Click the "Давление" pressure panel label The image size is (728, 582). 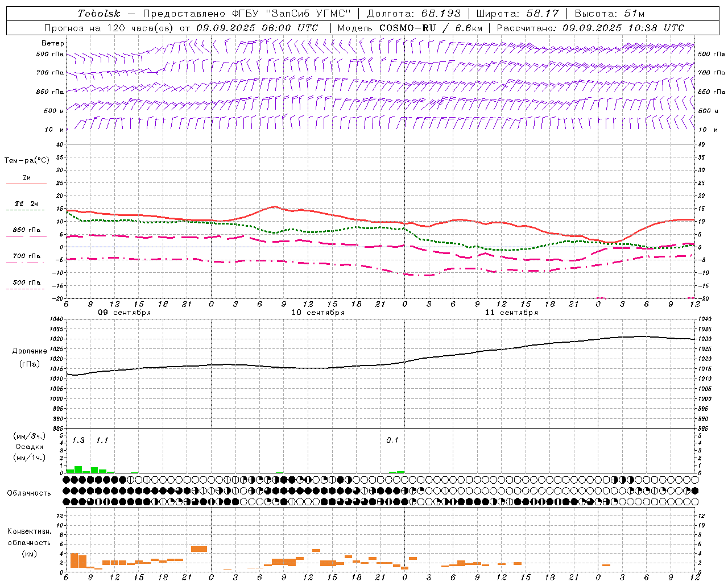pyautogui.click(x=30, y=351)
